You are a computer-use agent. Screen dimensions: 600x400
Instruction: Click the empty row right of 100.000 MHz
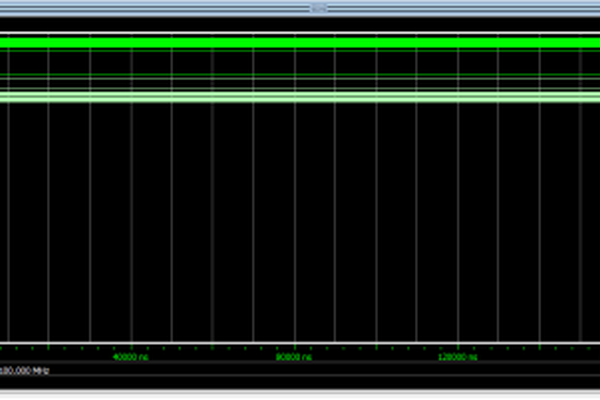[300, 371]
